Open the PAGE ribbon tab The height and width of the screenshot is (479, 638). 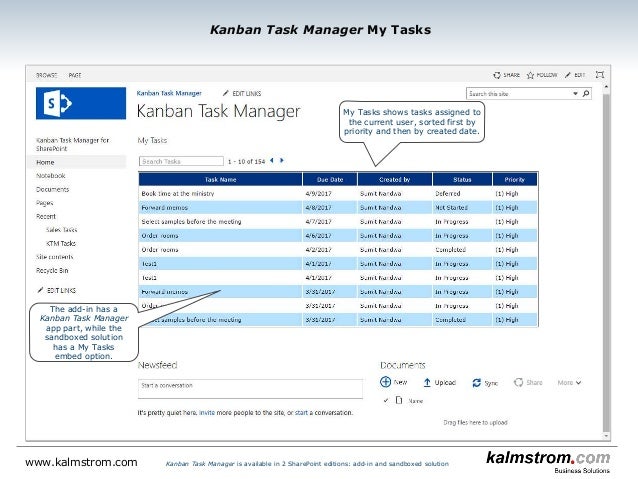pos(75,75)
